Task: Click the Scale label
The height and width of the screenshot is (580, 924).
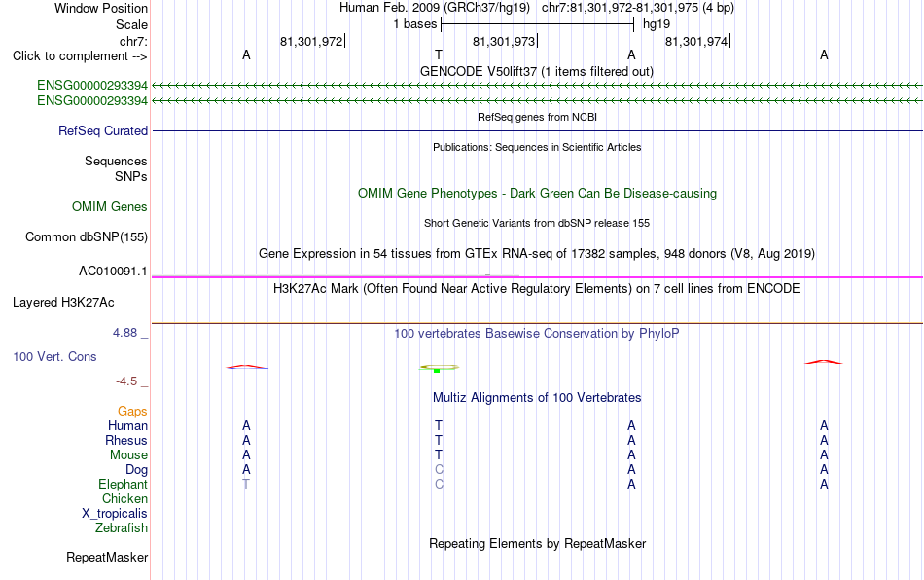Action: point(131,24)
